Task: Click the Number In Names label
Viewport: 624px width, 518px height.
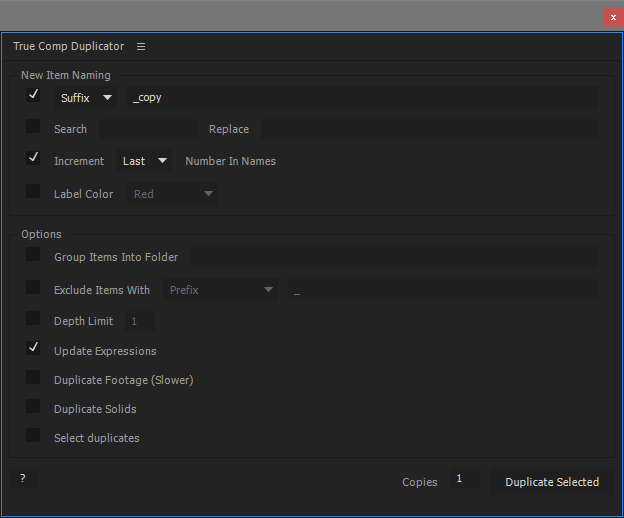Action: [x=230, y=161]
